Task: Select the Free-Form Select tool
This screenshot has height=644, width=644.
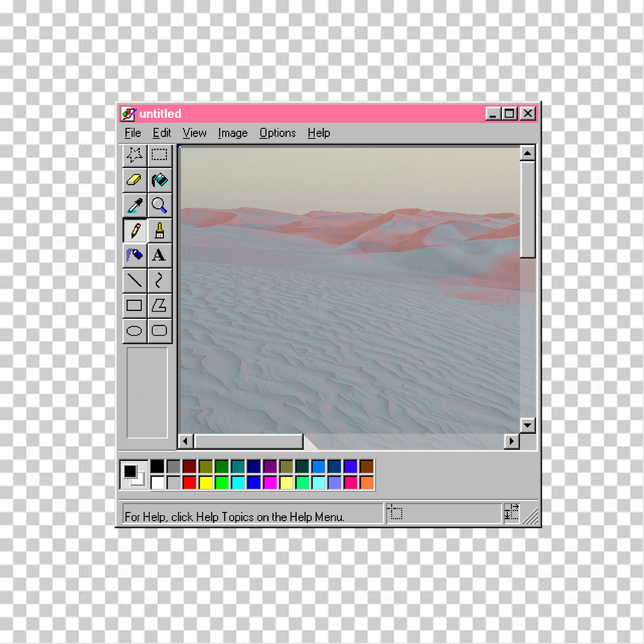Action: (134, 155)
